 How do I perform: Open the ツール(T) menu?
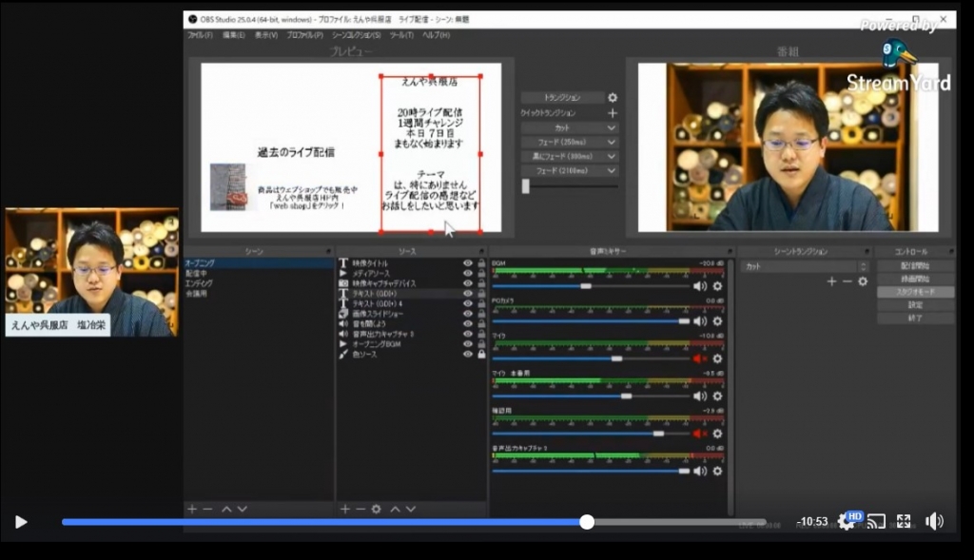[401, 35]
